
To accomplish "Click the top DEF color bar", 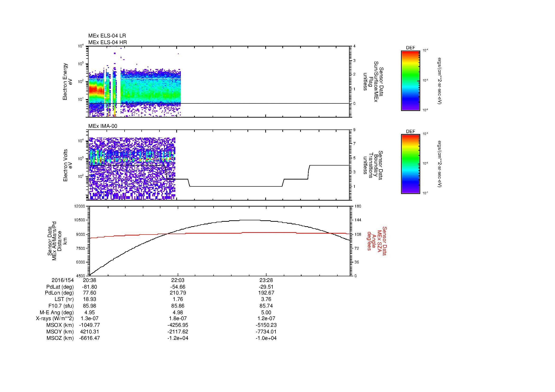I will [x=410, y=81].
